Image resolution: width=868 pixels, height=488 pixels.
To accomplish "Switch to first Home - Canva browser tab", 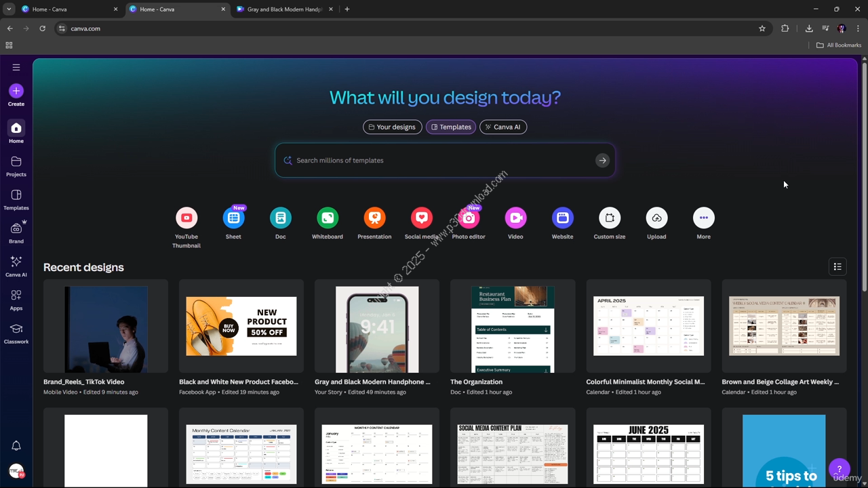I will [68, 9].
